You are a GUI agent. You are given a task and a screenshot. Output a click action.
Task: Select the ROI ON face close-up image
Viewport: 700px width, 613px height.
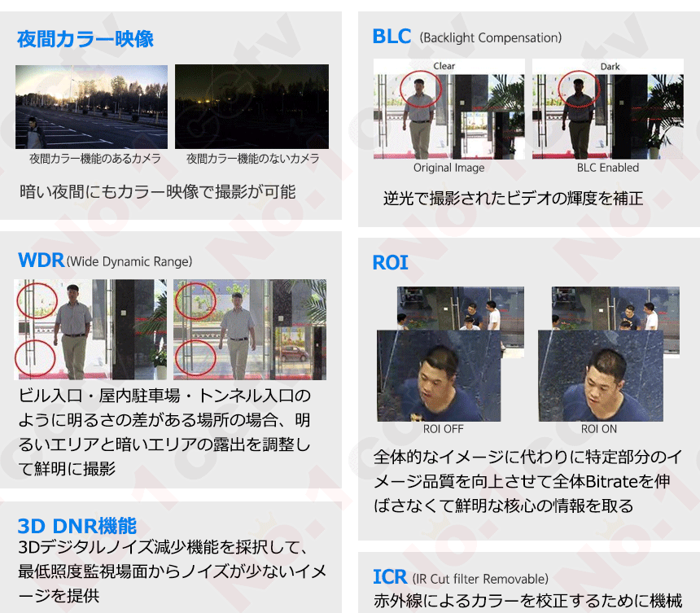[x=600, y=375]
